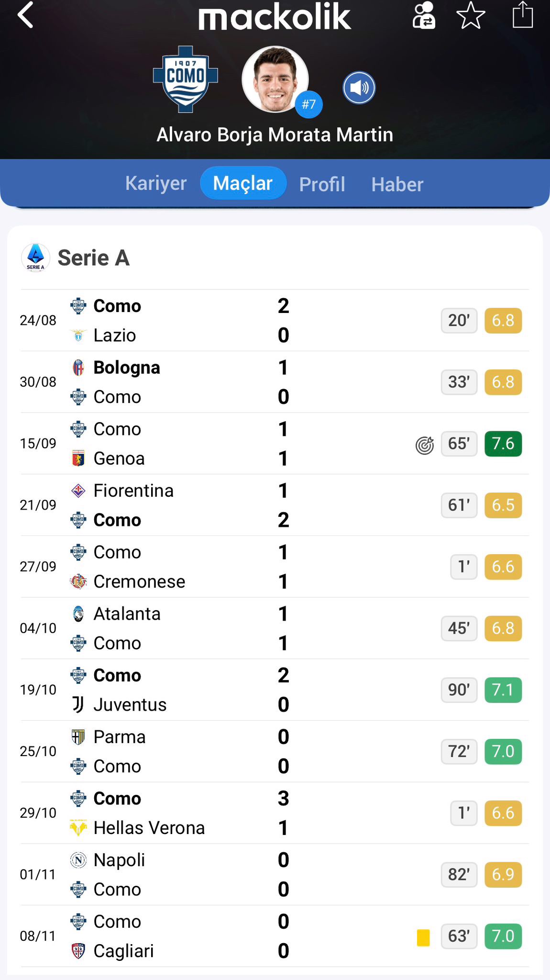Open the Serie A league logo
550x980 pixels.
pos(35,257)
